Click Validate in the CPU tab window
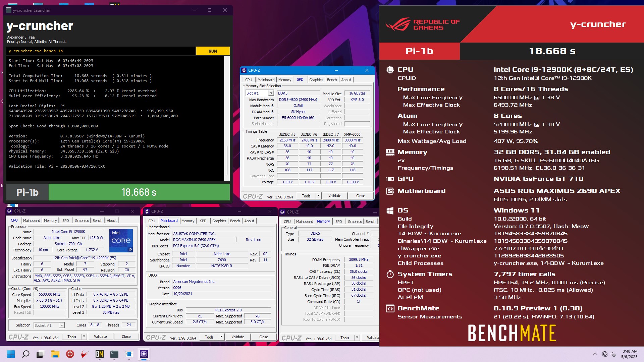 (x=100, y=337)
